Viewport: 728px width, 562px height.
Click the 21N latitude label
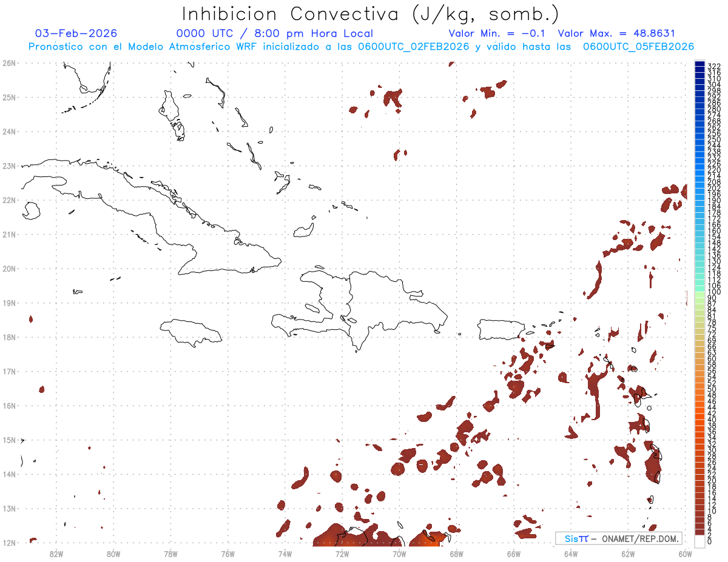(8, 234)
